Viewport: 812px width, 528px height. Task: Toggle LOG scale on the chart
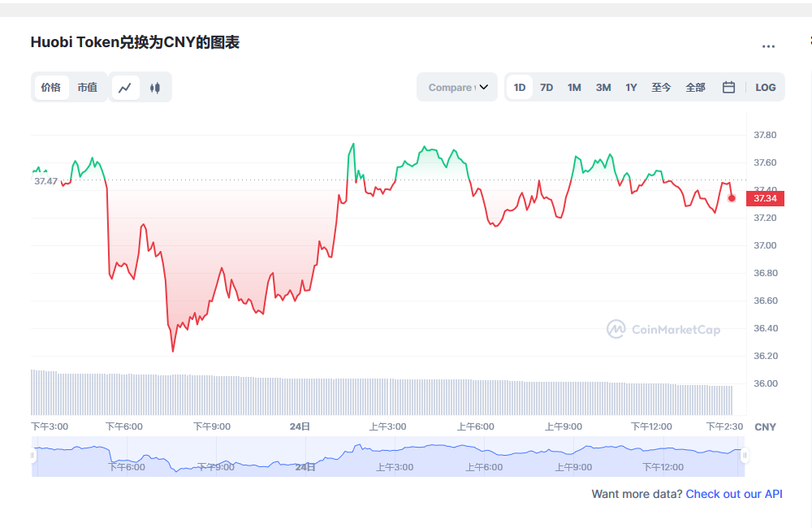pos(766,88)
